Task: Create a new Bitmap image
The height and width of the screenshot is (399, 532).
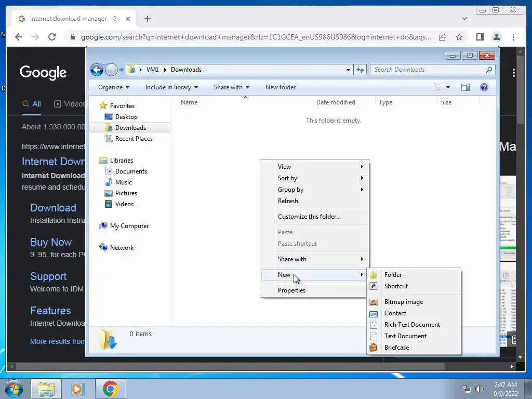Action: (x=414, y=302)
